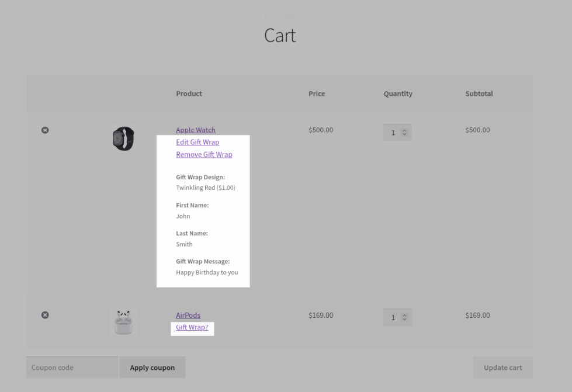Click the Subtotal column header
This screenshot has width=572, height=392.
479,93
